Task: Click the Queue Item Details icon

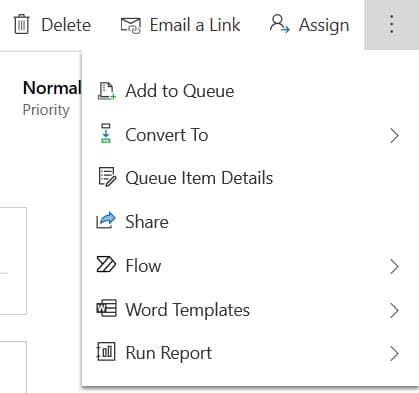Action: [107, 177]
